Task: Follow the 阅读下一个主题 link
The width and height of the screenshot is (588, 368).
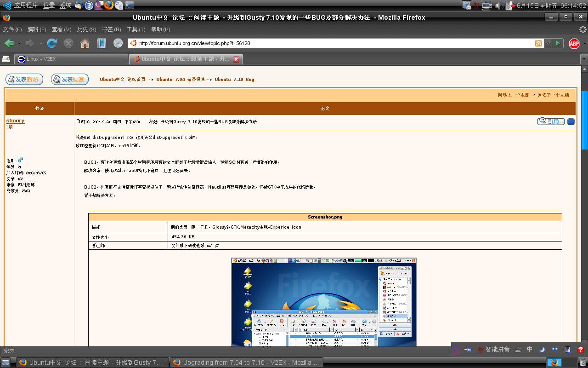Action: 553,95
